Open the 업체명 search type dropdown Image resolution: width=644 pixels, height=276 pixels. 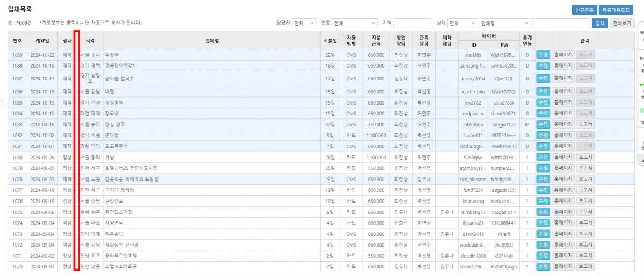tap(504, 24)
